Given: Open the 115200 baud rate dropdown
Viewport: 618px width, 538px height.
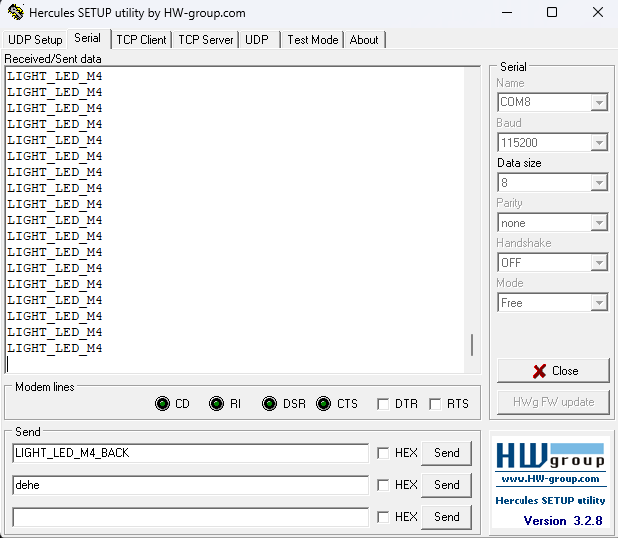Looking at the screenshot, I should click(599, 143).
